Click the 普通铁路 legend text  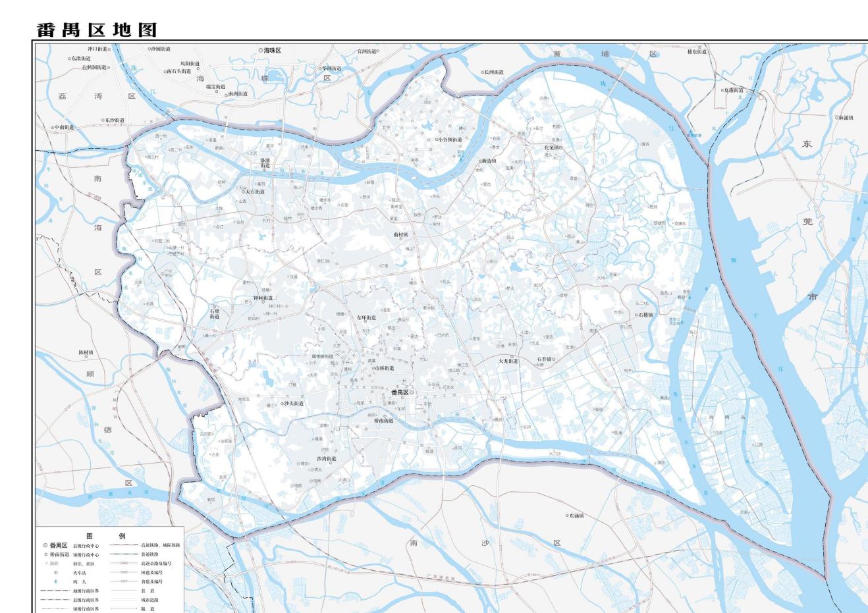150,554
